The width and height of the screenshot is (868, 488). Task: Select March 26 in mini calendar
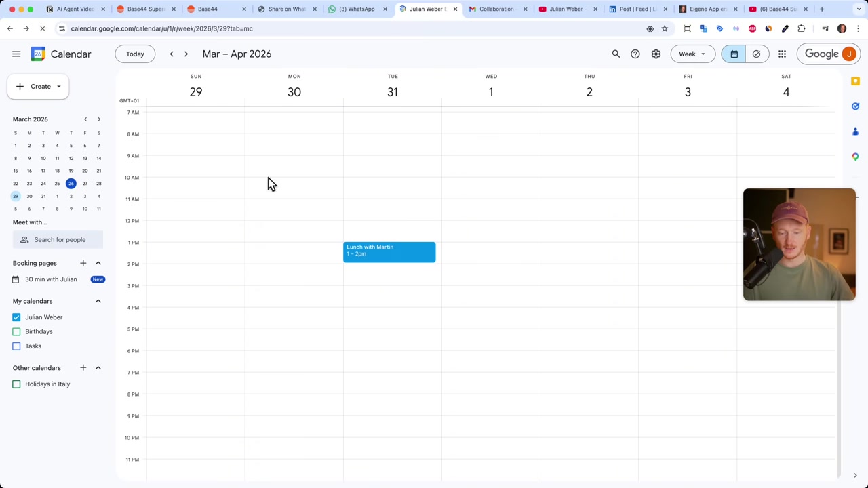(x=71, y=184)
